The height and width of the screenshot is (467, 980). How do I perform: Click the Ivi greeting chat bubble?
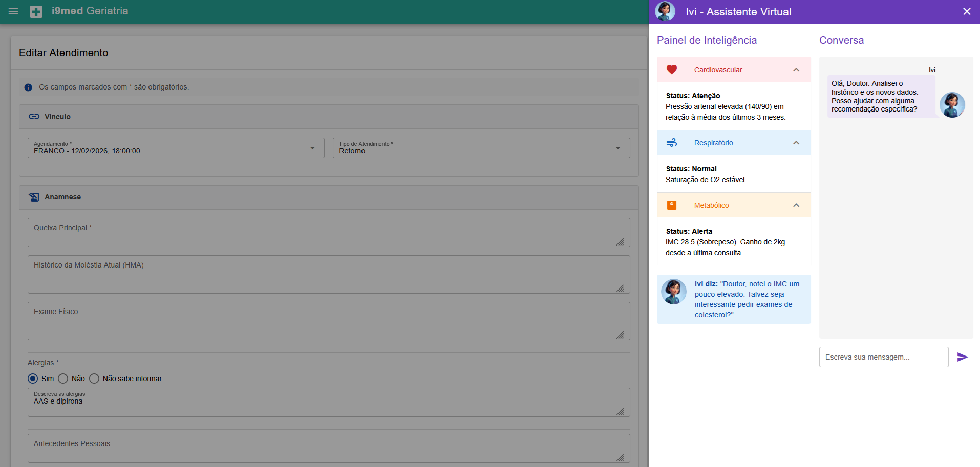[881, 96]
